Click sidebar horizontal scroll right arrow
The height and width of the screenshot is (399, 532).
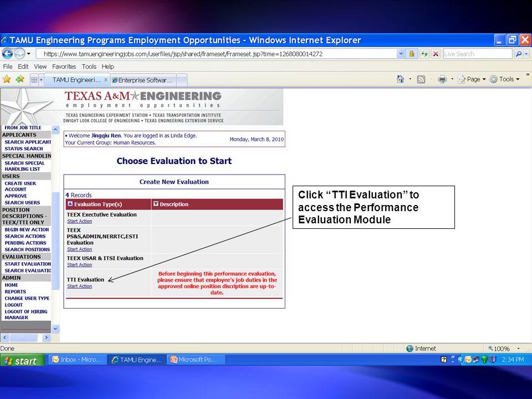tap(47, 337)
